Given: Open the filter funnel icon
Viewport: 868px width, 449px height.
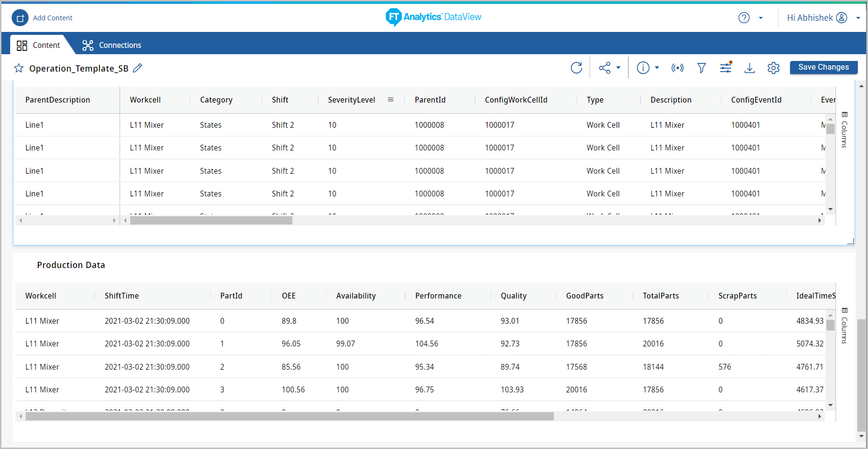Looking at the screenshot, I should pos(701,68).
